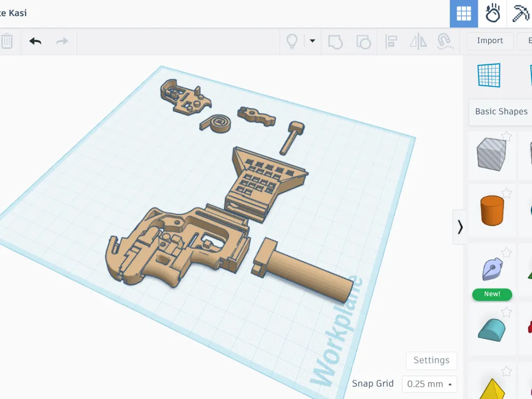Favorite the Box shape with its star
Viewport: 532px width, 399px height.
(x=506, y=136)
